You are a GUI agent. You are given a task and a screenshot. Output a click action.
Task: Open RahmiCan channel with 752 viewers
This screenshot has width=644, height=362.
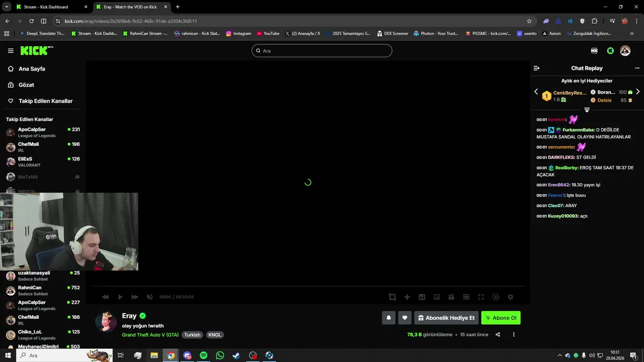tap(43, 291)
